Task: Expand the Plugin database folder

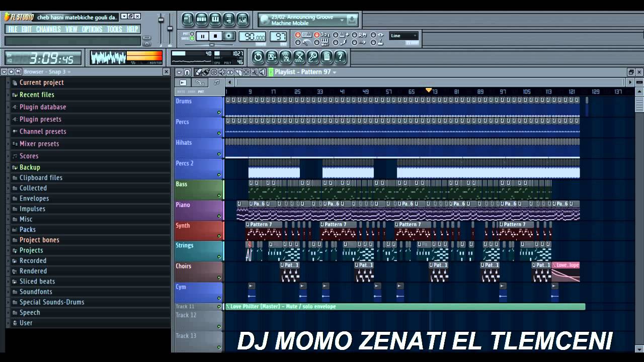Action: pyautogui.click(x=42, y=107)
